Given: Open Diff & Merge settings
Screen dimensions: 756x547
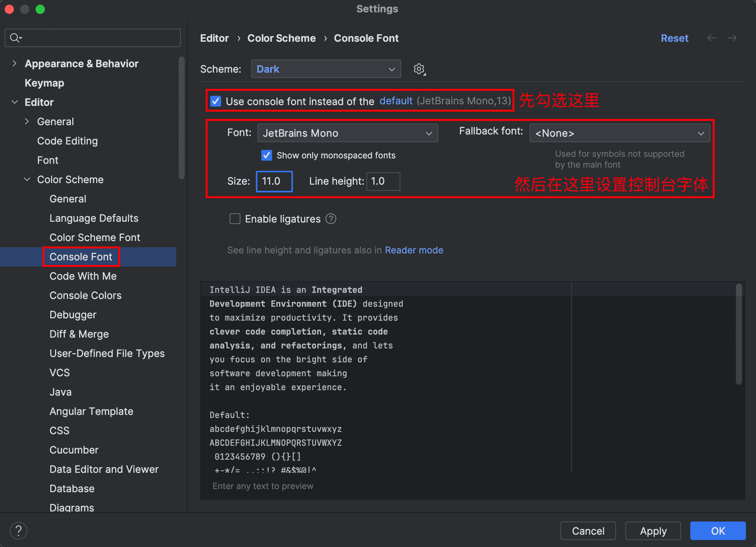Looking at the screenshot, I should pos(79,334).
